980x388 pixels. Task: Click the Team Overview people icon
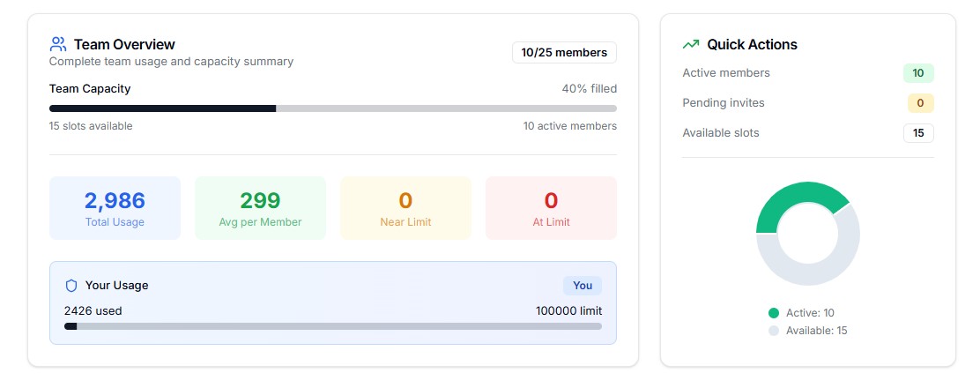58,44
